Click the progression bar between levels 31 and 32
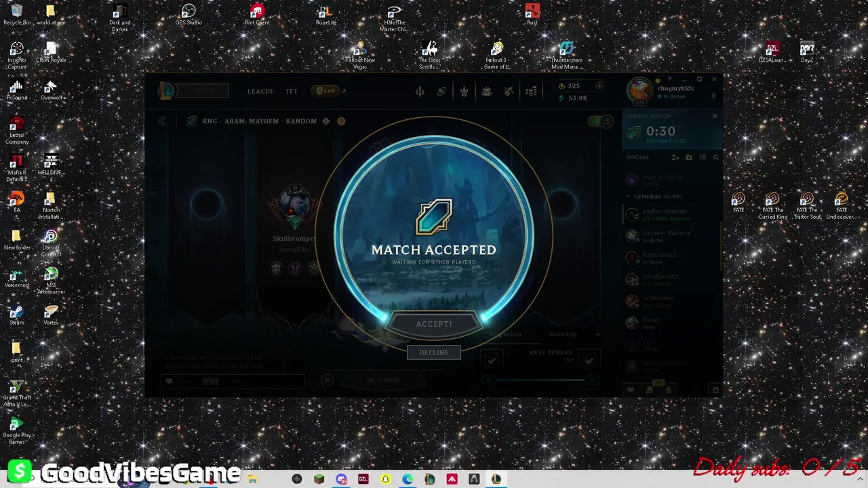Screen dimensions: 868x488 540,380
